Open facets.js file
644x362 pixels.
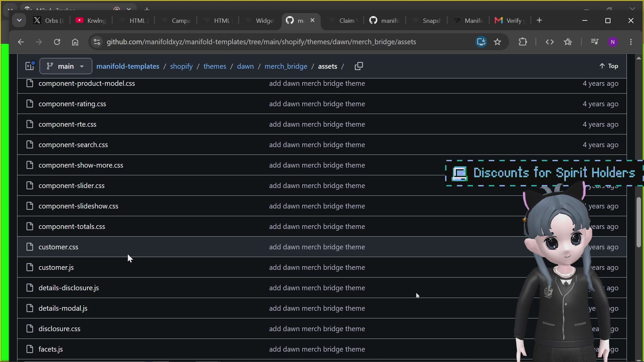click(51, 349)
